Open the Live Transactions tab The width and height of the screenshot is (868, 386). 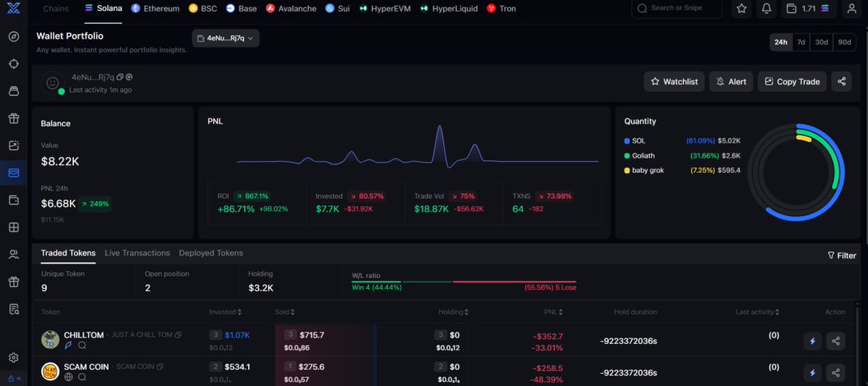click(137, 253)
